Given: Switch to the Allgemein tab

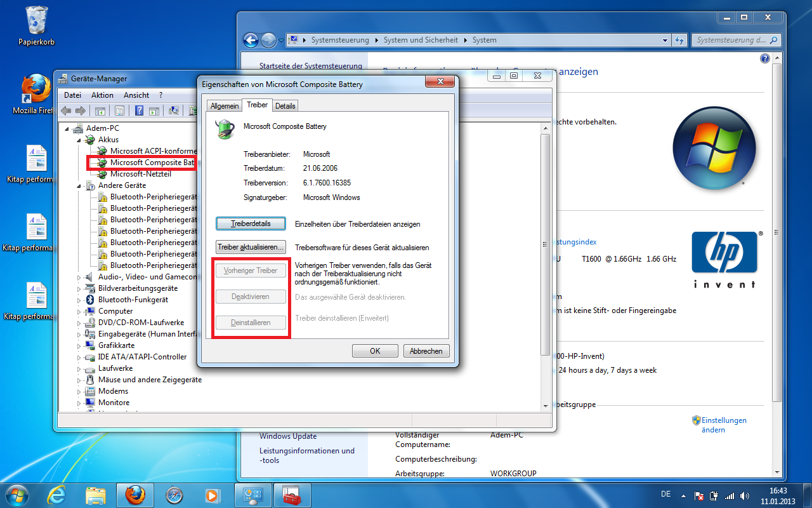Looking at the screenshot, I should click(225, 106).
